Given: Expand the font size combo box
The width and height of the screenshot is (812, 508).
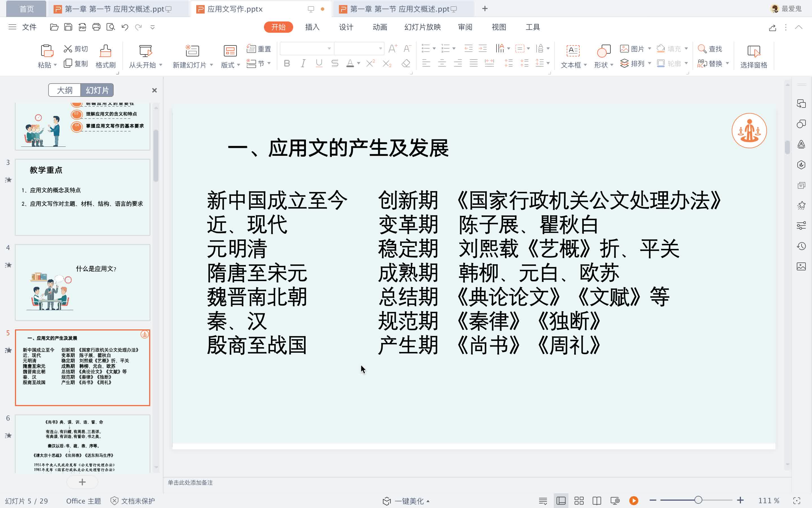Looking at the screenshot, I should 381,49.
